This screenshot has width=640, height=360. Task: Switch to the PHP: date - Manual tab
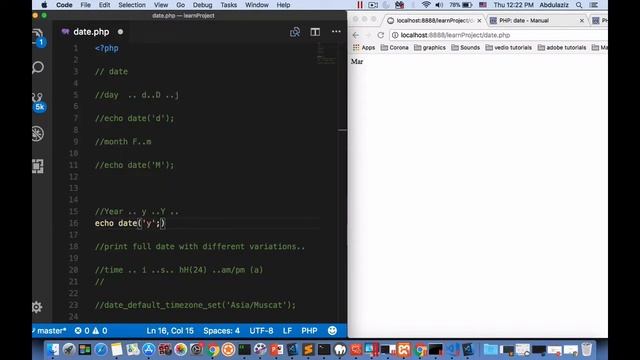[x=537, y=20]
